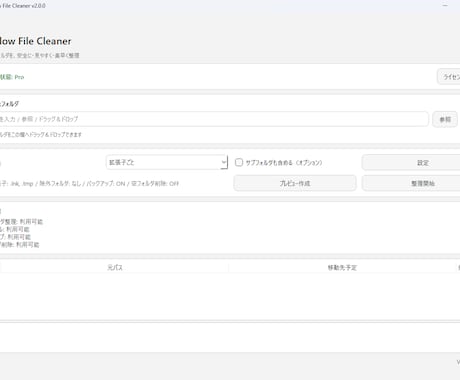Sort by the 元パス column header
Viewport: 460px width, 380px height.
pyautogui.click(x=115, y=267)
